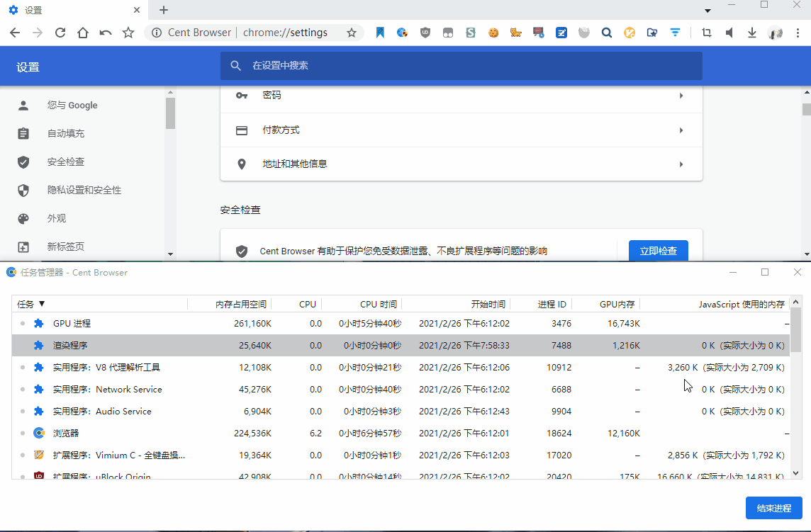This screenshot has height=532, width=811.
Task: Click the 立即检查 button
Action: pyautogui.click(x=658, y=251)
